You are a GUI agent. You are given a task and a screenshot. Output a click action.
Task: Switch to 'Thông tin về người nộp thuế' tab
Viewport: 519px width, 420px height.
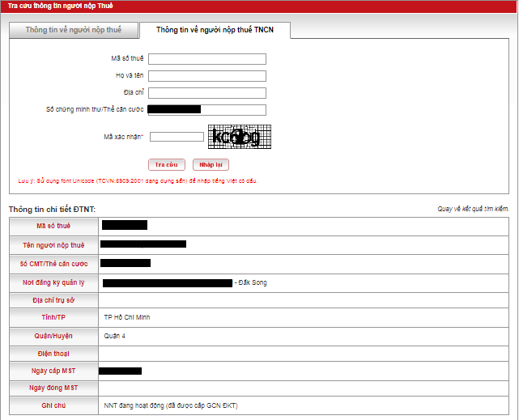click(x=74, y=30)
